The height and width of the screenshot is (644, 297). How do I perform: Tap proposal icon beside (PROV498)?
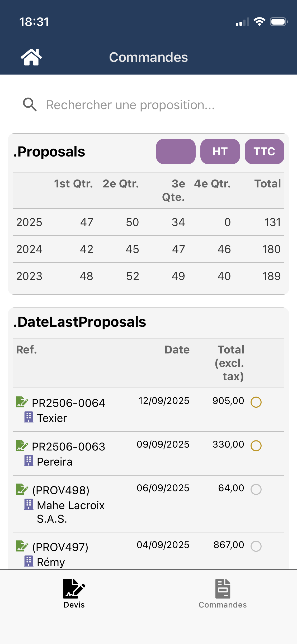click(x=22, y=489)
